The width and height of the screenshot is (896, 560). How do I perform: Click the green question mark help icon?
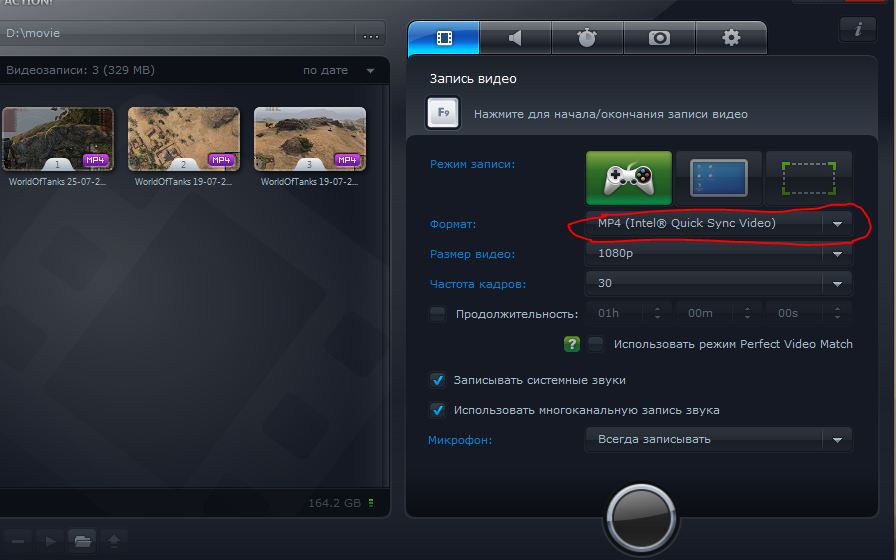(572, 344)
